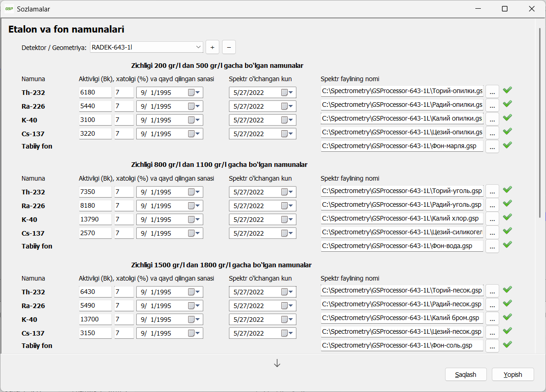Browse file for Торий-уголь spectrum
The image size is (546, 392).
tap(492, 191)
